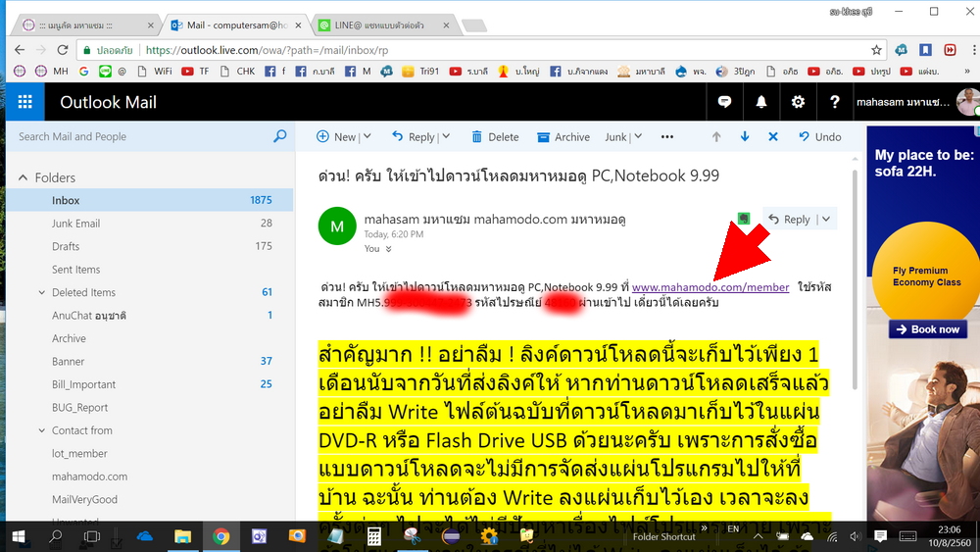Click the volume speaker tray icon

click(856, 536)
